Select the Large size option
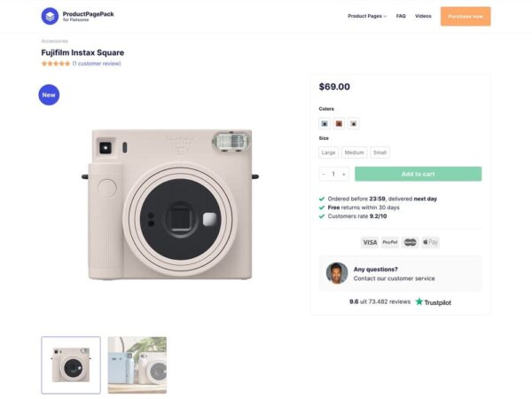The height and width of the screenshot is (399, 532). (x=328, y=153)
